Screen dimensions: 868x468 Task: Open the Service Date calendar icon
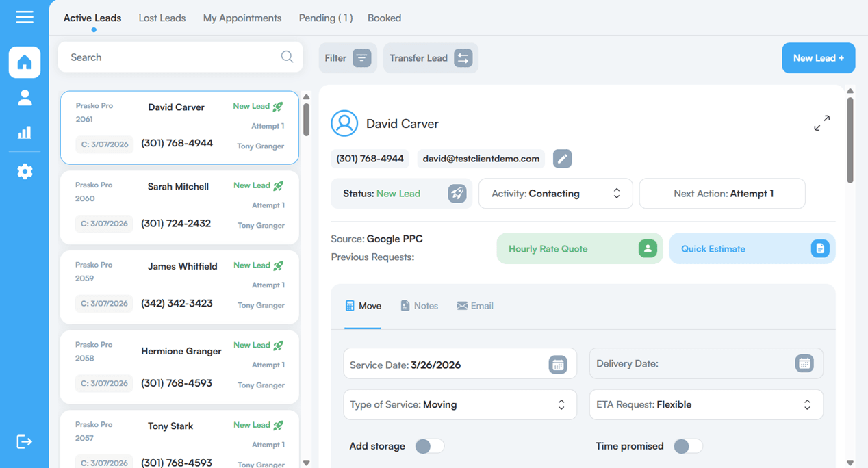558,364
